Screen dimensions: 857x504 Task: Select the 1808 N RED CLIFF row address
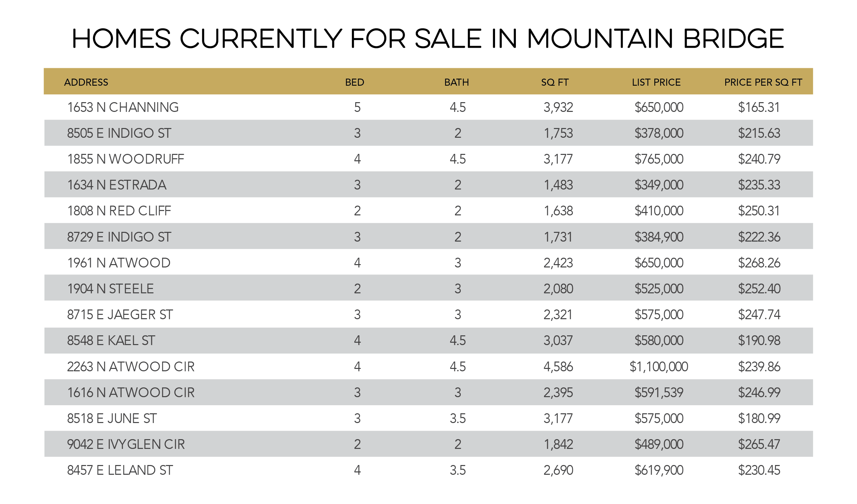(x=119, y=211)
